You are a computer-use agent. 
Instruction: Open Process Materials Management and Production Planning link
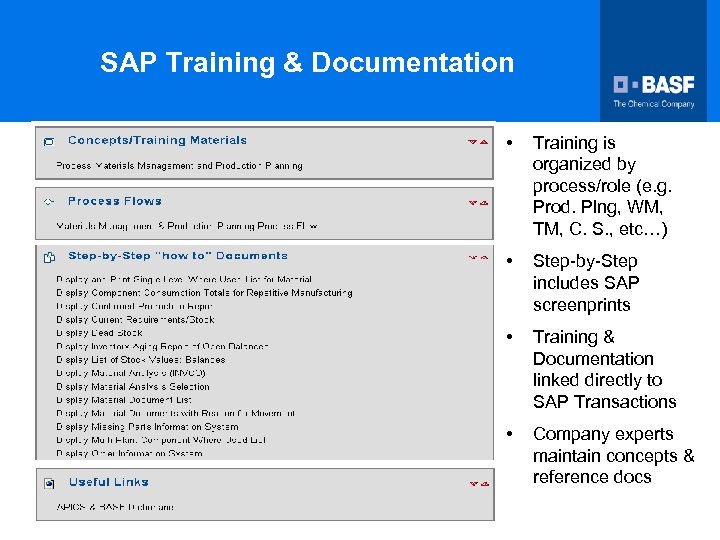point(179,166)
